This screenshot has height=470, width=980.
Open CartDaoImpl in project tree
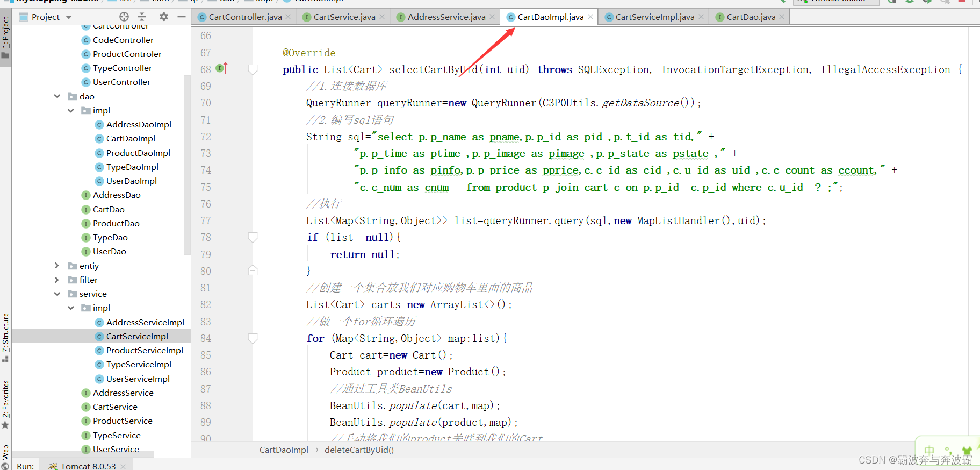[x=131, y=138]
